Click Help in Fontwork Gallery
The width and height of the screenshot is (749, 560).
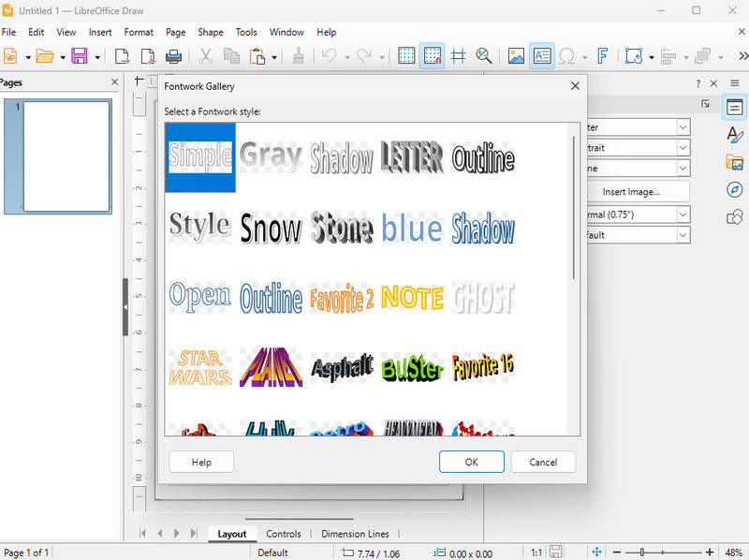coord(201,462)
